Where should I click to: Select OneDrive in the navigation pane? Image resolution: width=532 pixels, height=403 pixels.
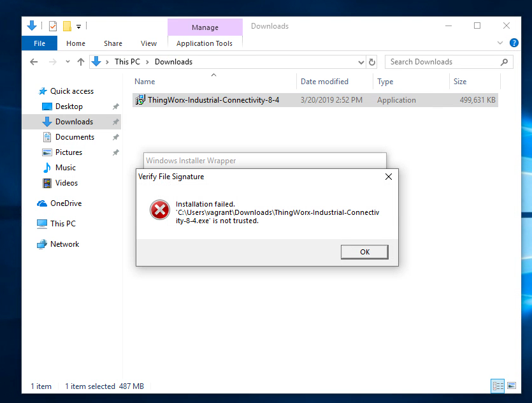coord(59,203)
